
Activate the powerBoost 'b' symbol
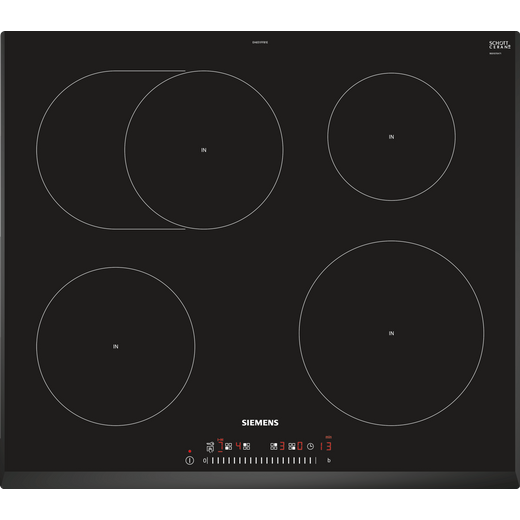329,460
